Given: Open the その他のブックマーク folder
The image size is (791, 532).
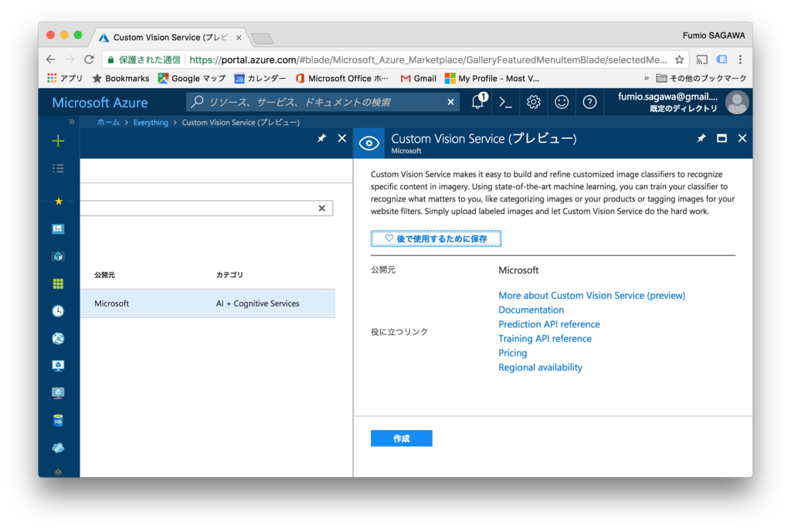Looking at the screenshot, I should pos(701,79).
